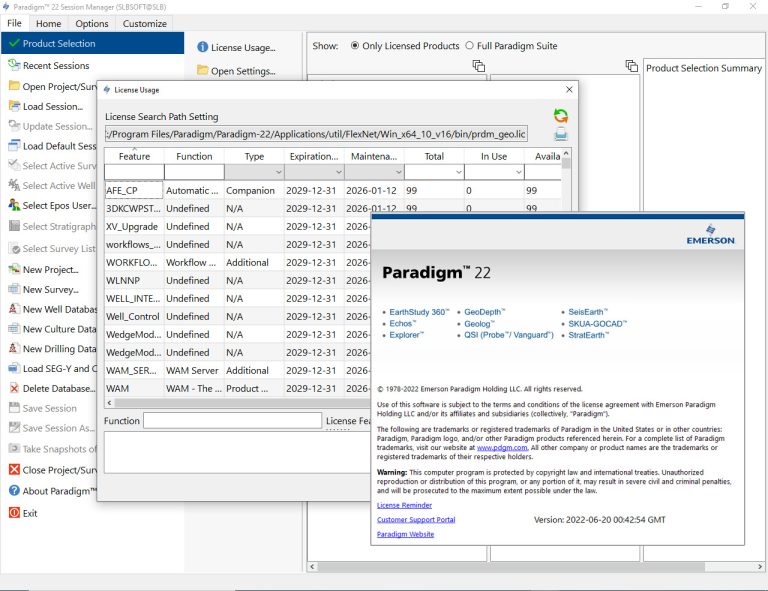This screenshot has width=768, height=591.
Task: Click the red Delete Database icon
Action: (14, 388)
